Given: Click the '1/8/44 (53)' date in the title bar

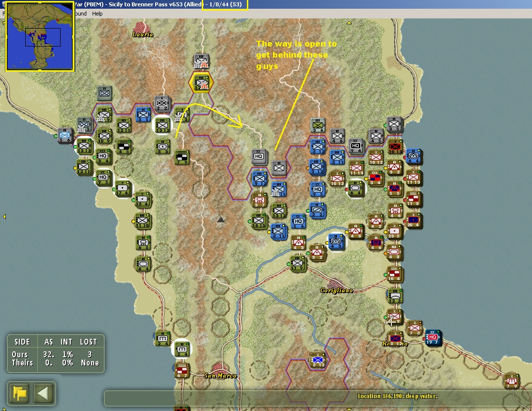Looking at the screenshot, I should click(x=226, y=4).
